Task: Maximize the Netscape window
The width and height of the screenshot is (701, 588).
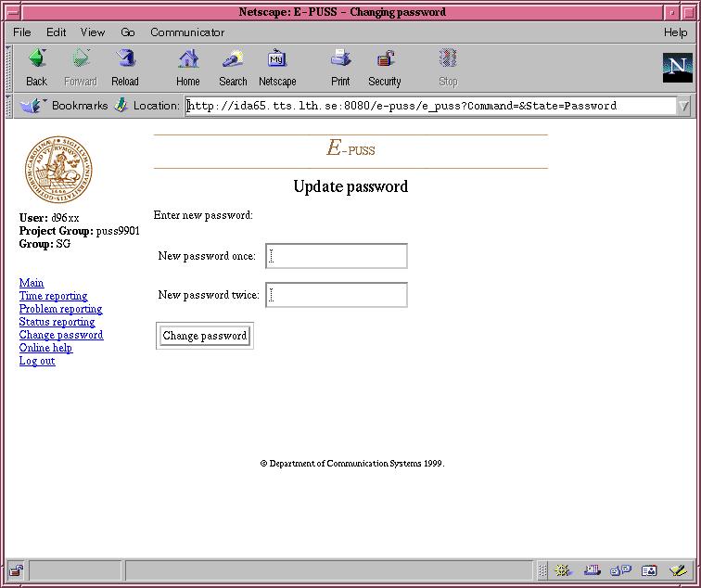Action: [x=689, y=12]
